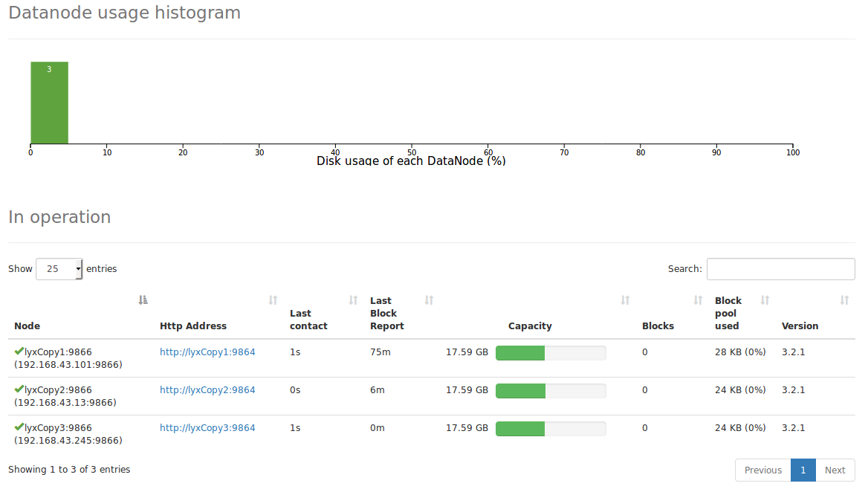Go to the Previous page
This screenshot has height=492, width=868.
762,470
